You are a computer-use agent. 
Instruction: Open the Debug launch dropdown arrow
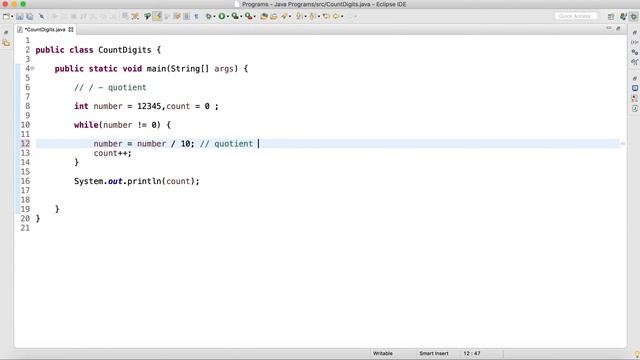214,16
